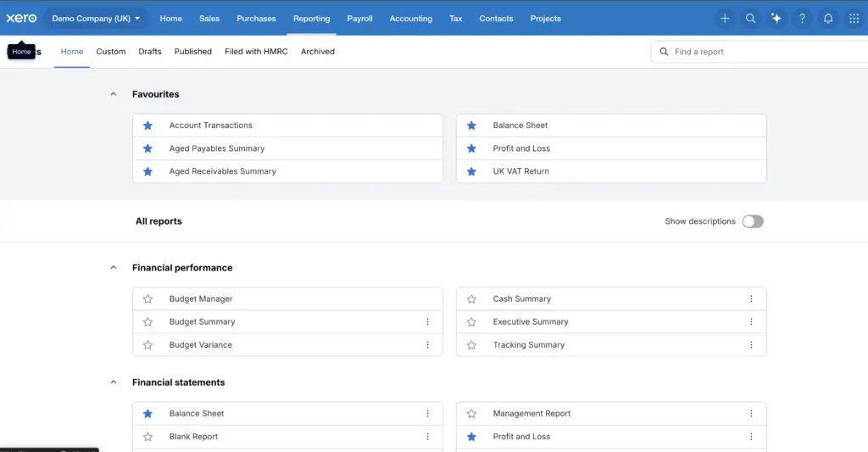Open the AI sparkle assistant icon
Screen dimensions: 868x452
(x=776, y=19)
